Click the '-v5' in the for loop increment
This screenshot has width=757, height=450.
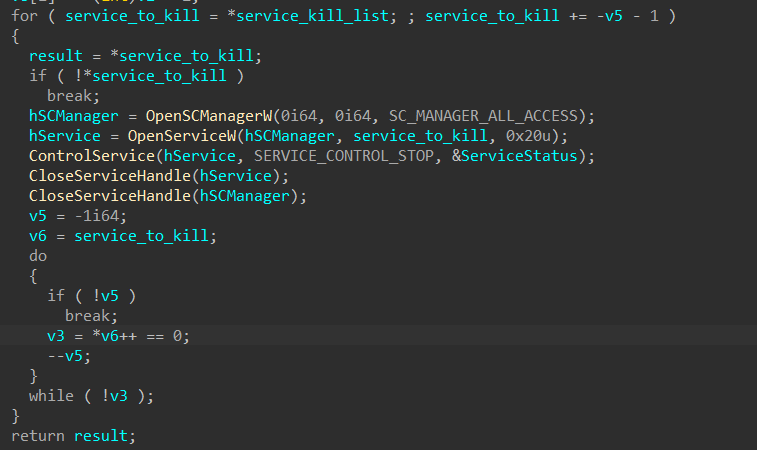609,16
